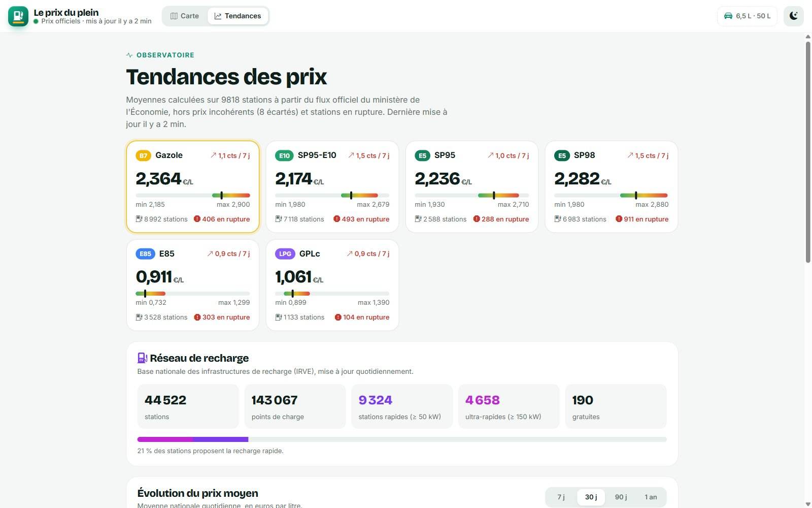Click the 143 067 points de charge tile

coord(295,406)
